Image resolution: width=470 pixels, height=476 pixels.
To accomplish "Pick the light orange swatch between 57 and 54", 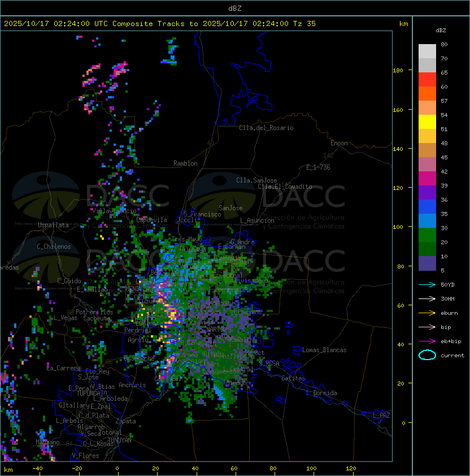I will pos(427,108).
